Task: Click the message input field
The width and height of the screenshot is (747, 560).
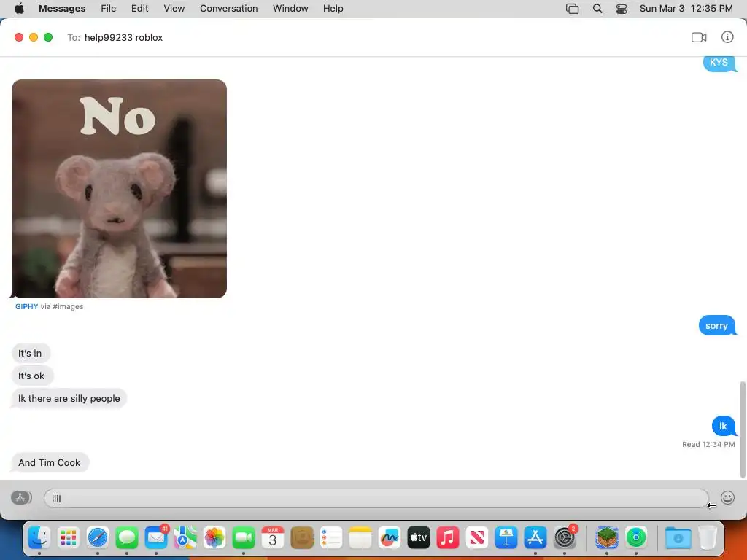Action: click(x=376, y=499)
